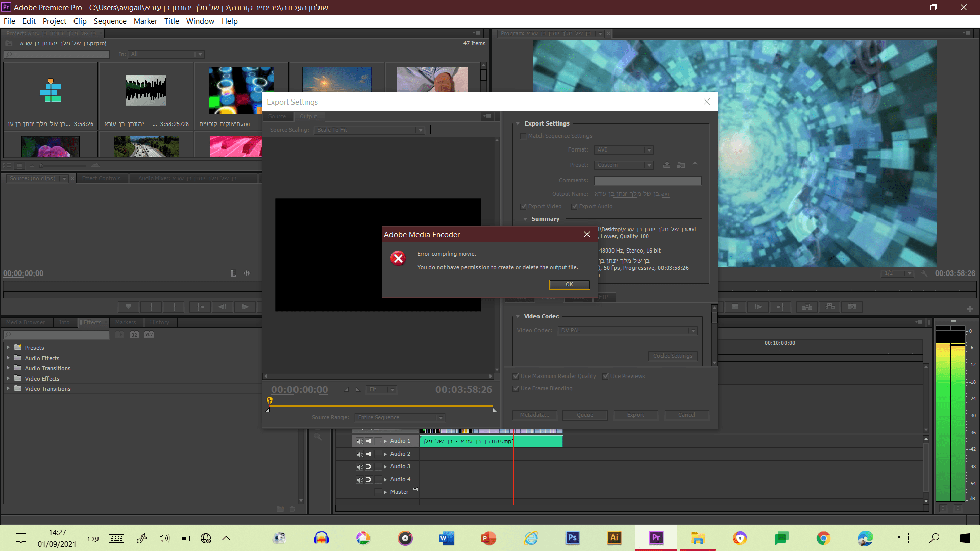Expand the Video Transitions folder
This screenshot has height=551, width=980.
8,388
